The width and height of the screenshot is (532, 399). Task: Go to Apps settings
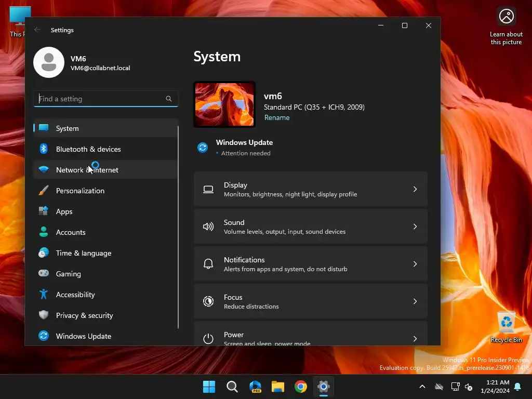(105, 211)
